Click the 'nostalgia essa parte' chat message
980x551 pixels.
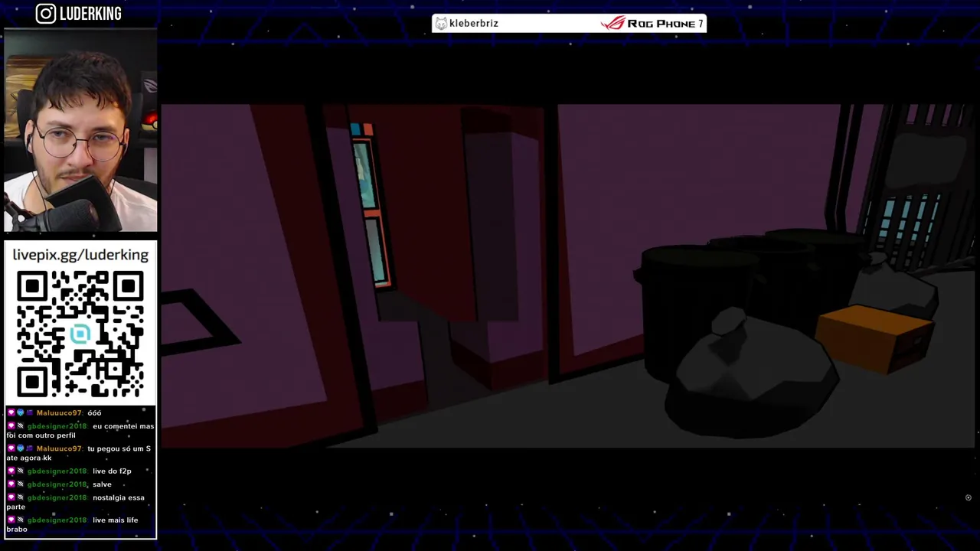pyautogui.click(x=76, y=502)
